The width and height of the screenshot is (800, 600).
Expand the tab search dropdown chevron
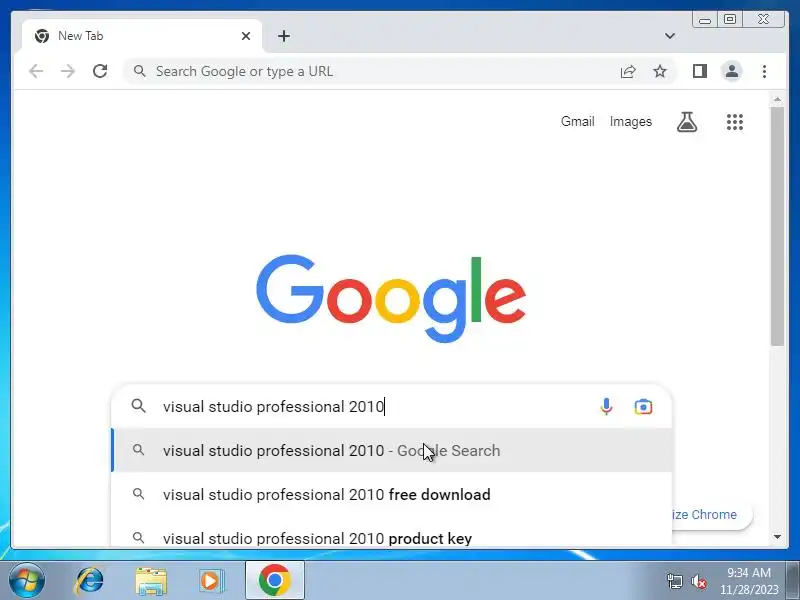(x=670, y=36)
